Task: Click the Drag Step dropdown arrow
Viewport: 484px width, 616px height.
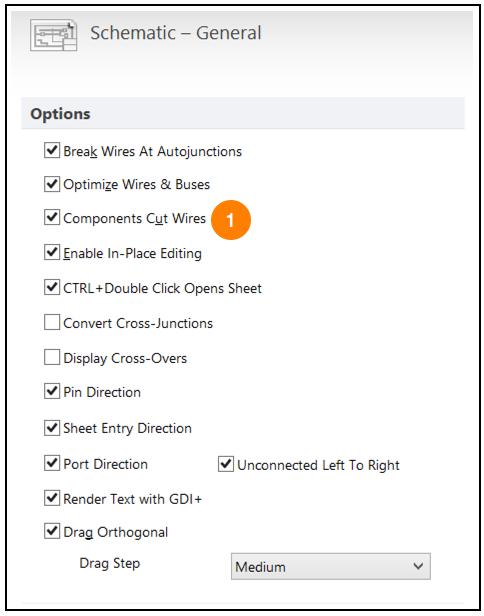Action: pyautogui.click(x=418, y=566)
